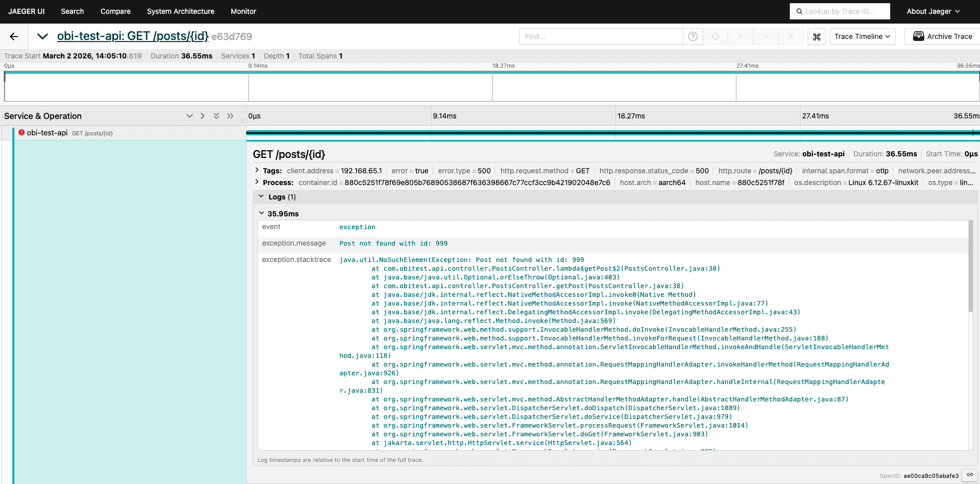
Task: Click the Archive Trace button
Action: click(943, 36)
